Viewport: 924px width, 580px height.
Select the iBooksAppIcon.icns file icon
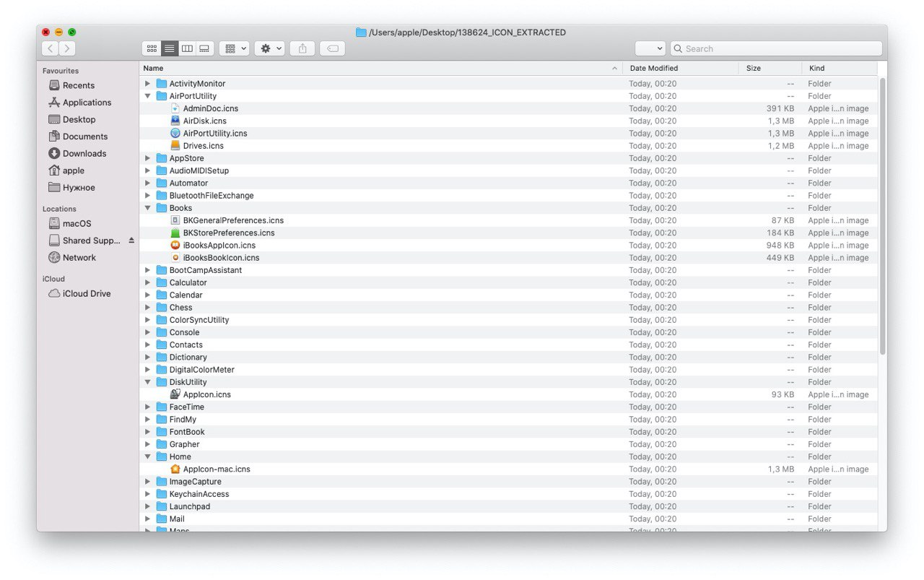(175, 245)
